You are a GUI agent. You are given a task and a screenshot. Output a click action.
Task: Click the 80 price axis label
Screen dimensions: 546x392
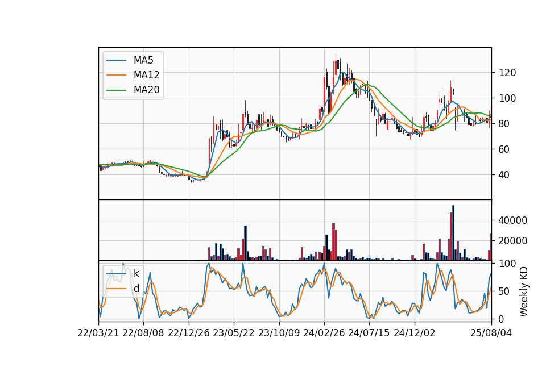point(504,124)
